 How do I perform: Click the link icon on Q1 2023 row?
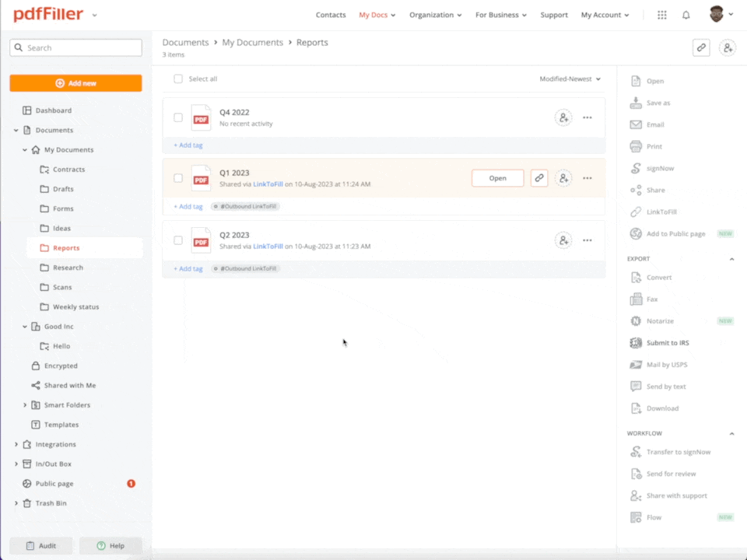pos(539,178)
